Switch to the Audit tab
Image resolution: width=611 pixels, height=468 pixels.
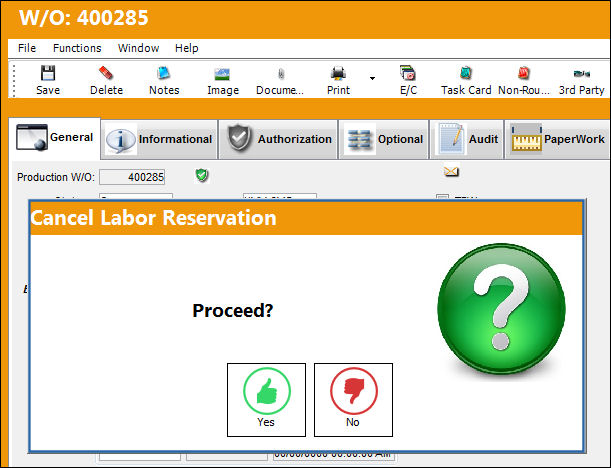[x=467, y=139]
